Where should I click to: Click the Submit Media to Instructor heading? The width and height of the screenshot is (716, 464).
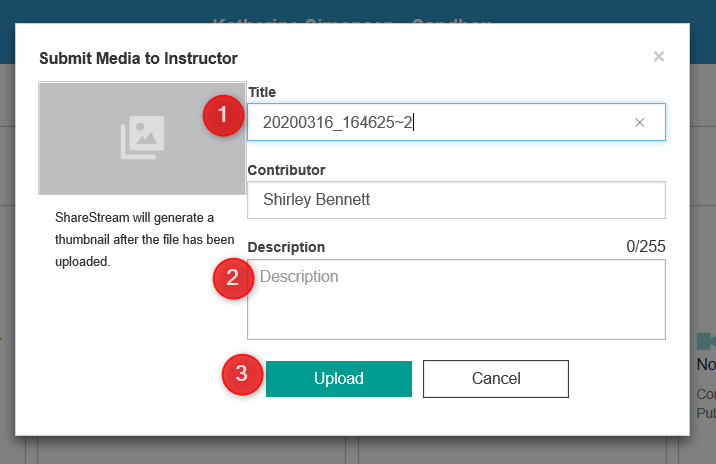click(x=138, y=59)
